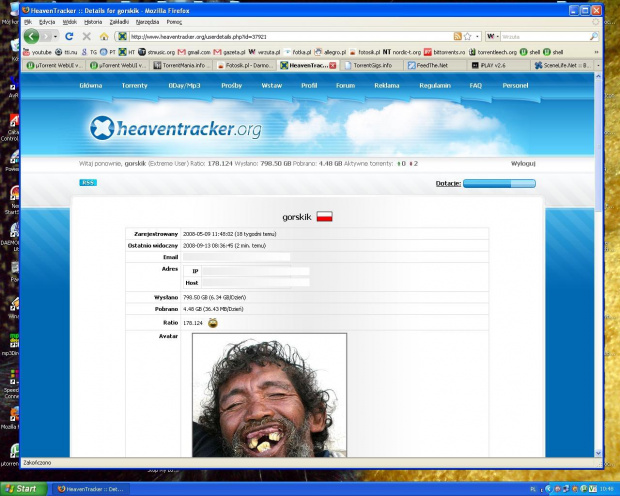Image resolution: width=620 pixels, height=496 pixels.
Task: Open the back/forward history dropdown arrow
Action: (x=55, y=36)
